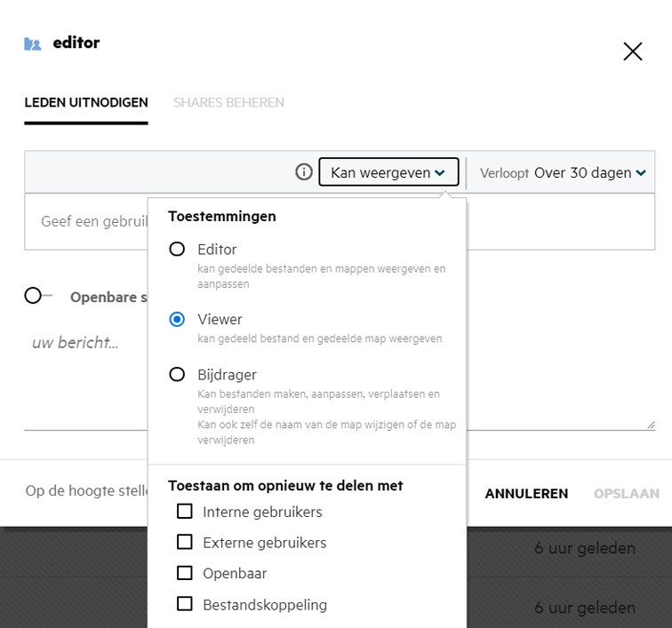Click the Opslaan button

click(x=626, y=494)
